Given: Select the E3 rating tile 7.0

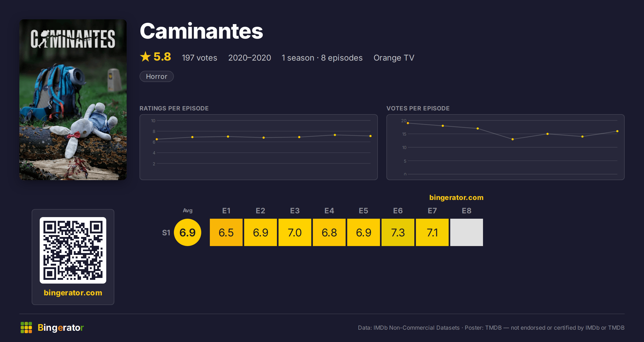Looking at the screenshot, I should [x=295, y=232].
